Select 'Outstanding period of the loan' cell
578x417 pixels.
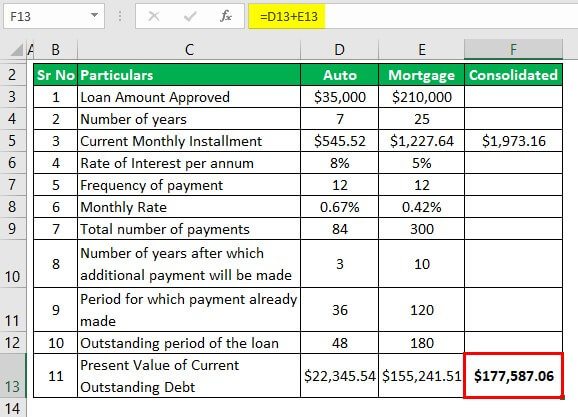tap(189, 343)
